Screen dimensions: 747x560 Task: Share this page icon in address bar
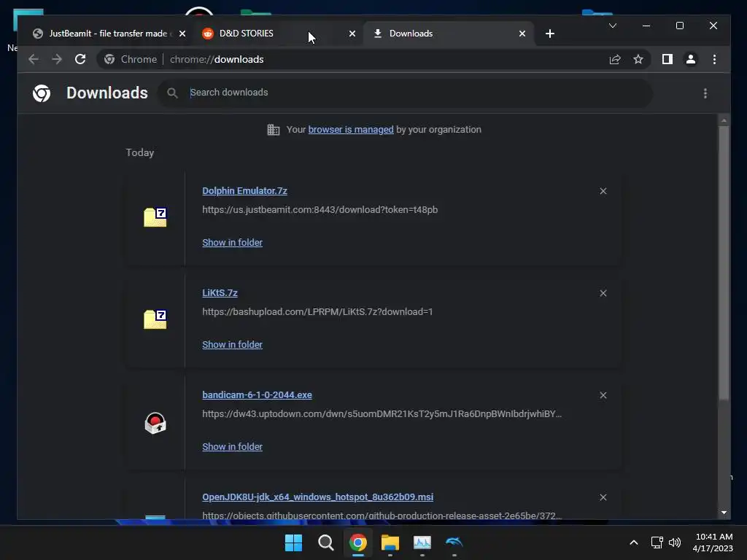pyautogui.click(x=614, y=59)
